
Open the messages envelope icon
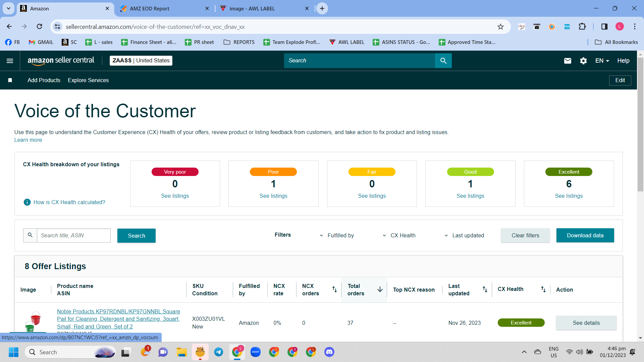[568, 61]
